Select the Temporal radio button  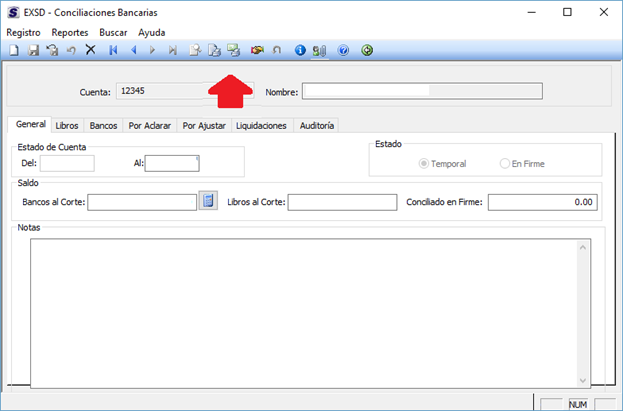(x=425, y=163)
